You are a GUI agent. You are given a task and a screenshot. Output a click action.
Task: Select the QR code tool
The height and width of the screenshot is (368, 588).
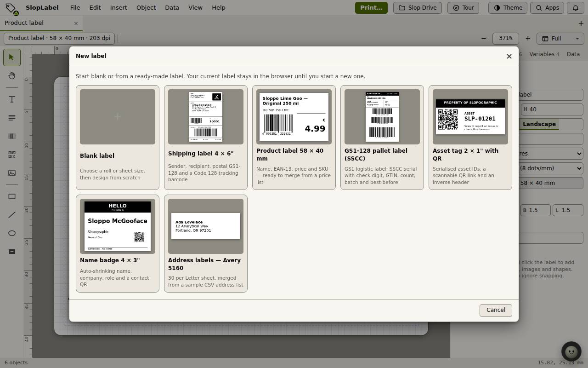[12, 155]
